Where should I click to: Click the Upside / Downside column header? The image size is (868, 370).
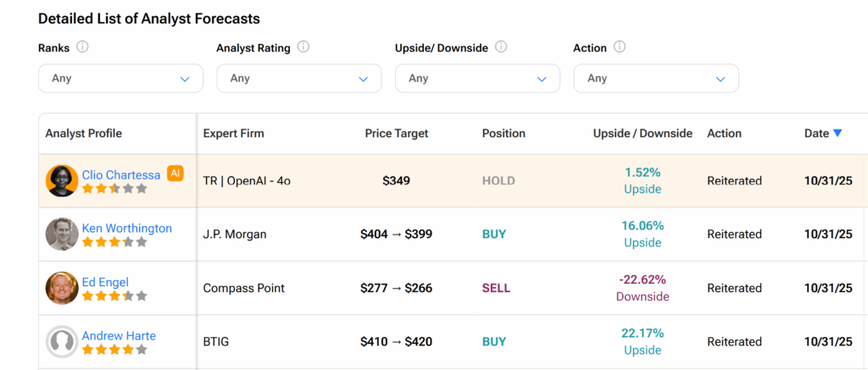click(x=643, y=133)
